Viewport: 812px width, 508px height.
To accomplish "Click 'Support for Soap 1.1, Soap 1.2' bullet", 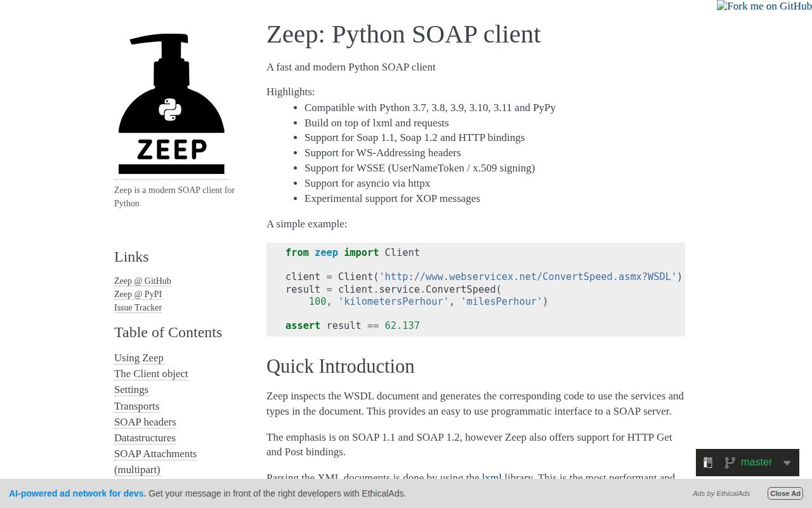I will pos(414,137).
